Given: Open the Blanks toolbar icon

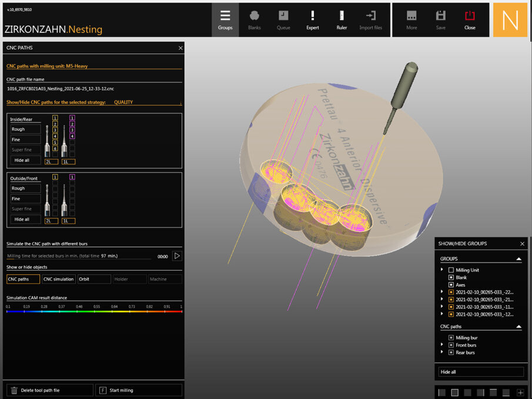Looking at the screenshot, I should (x=254, y=19).
